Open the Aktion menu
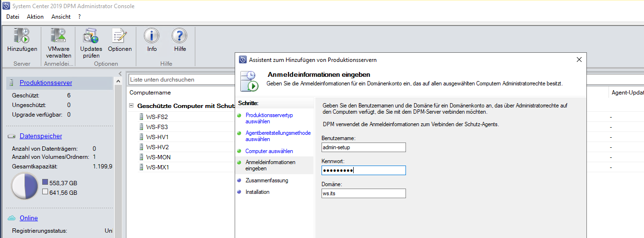Screen dimensions: 644x238 click(35, 16)
